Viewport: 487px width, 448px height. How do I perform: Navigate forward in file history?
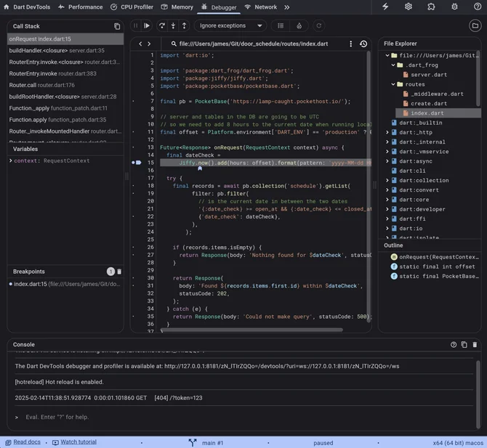(x=149, y=44)
